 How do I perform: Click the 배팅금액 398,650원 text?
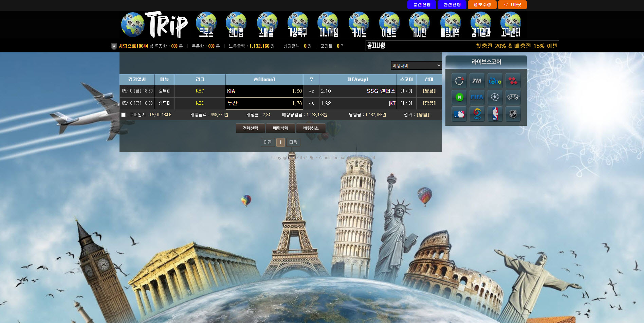[209, 115]
